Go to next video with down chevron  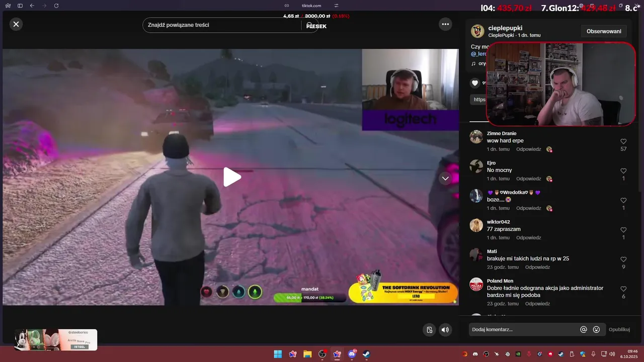point(445,178)
